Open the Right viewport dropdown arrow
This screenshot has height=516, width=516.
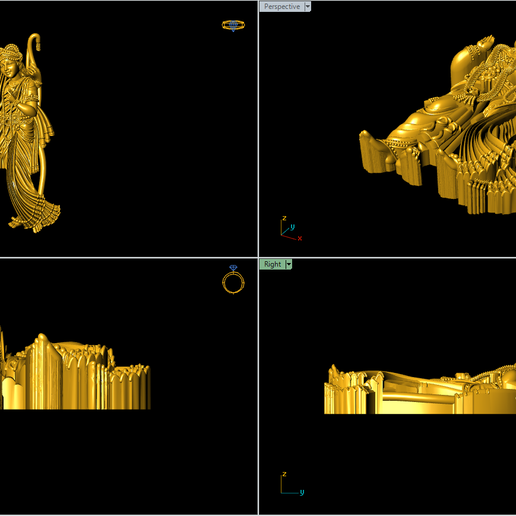tap(289, 264)
